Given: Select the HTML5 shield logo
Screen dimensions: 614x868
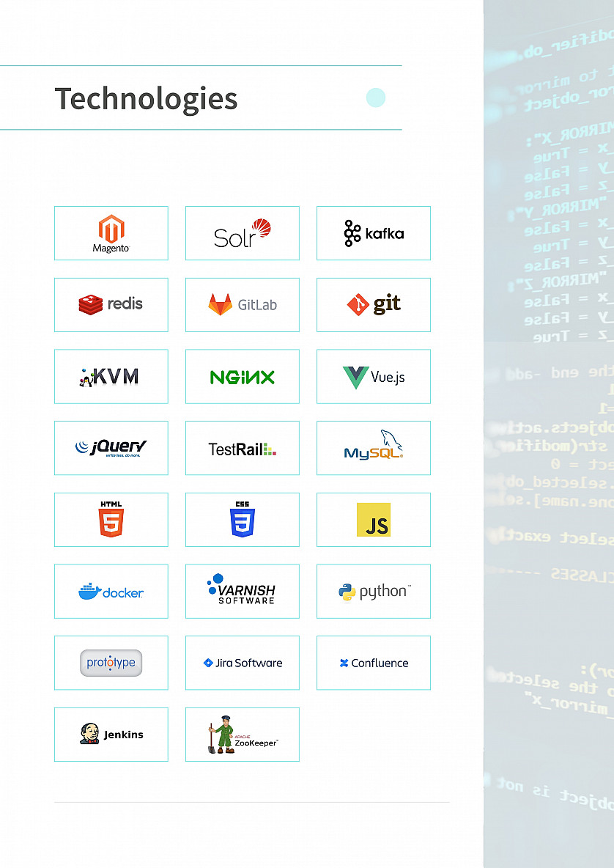Looking at the screenshot, I should pyautogui.click(x=111, y=519).
